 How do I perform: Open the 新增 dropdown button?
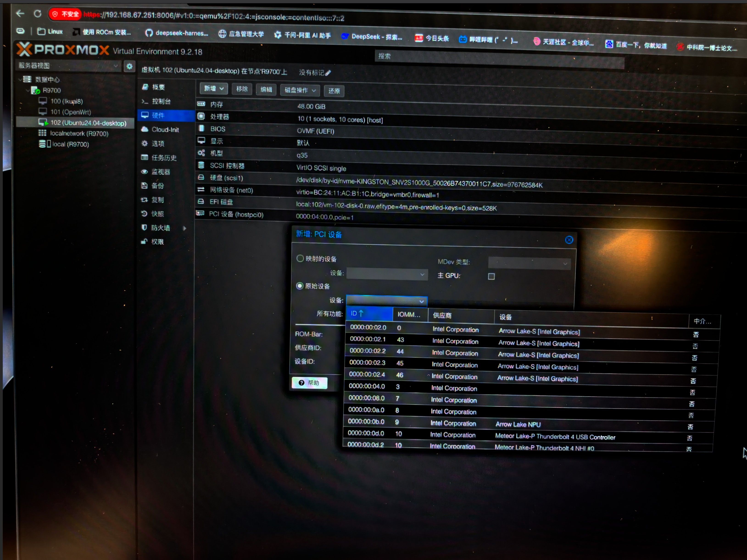[x=214, y=89]
